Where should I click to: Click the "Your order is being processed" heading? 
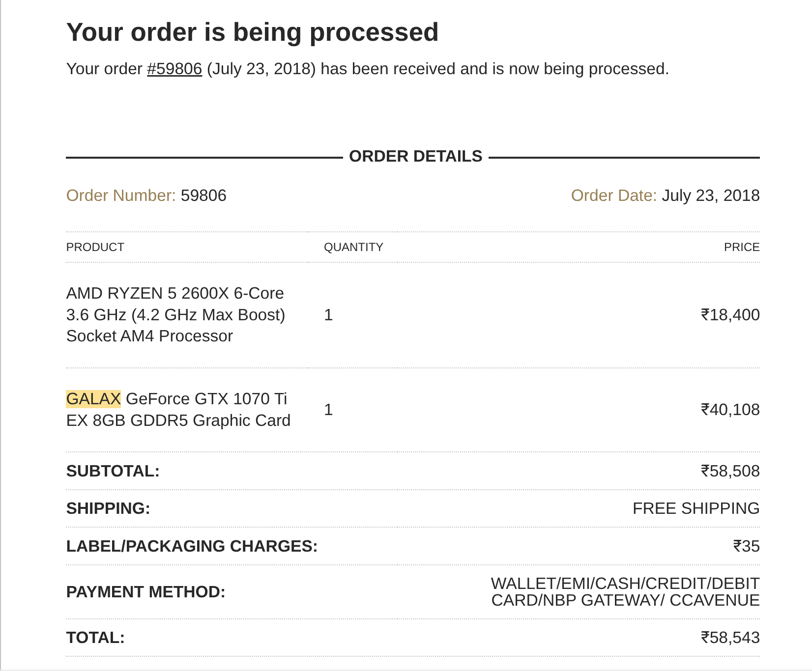point(252,32)
